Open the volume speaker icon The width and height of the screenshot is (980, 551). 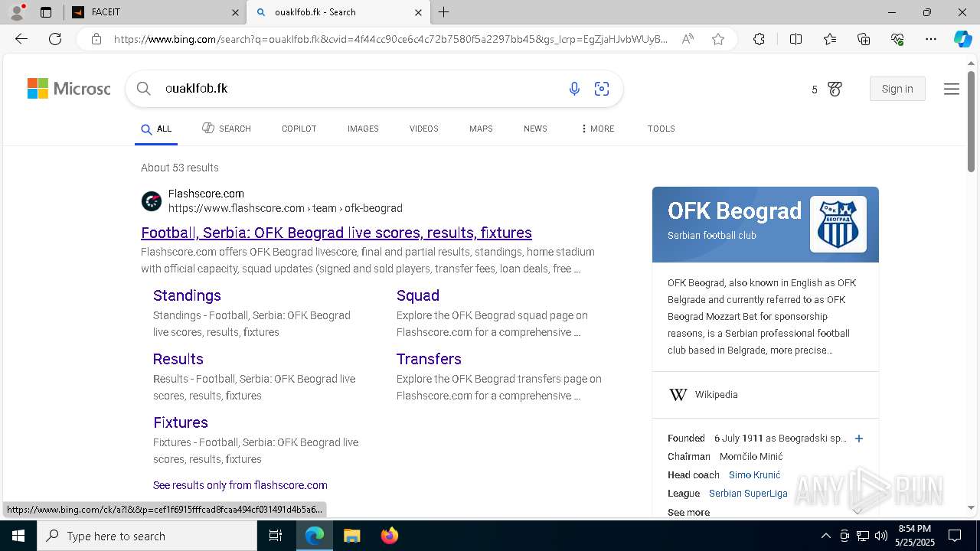pyautogui.click(x=880, y=536)
